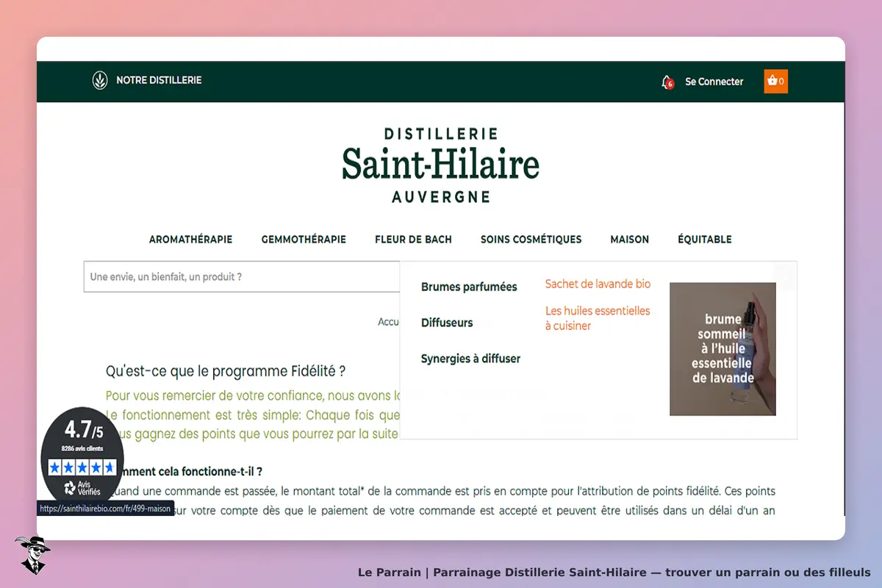Click the 'Qu'est-ce que le programme Fidélité ?' heading
The width and height of the screenshot is (882, 588).
pos(226,370)
